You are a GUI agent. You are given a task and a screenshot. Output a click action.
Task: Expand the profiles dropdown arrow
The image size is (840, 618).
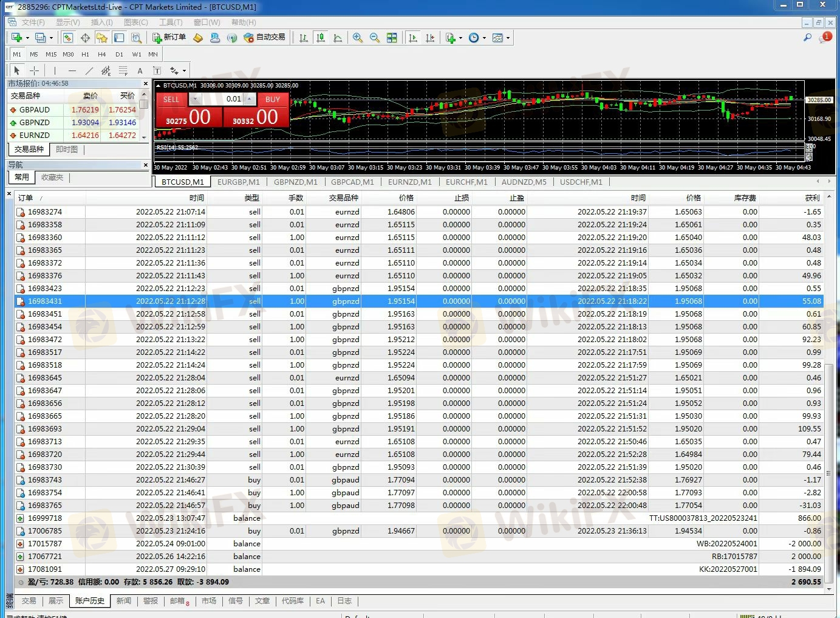point(51,38)
